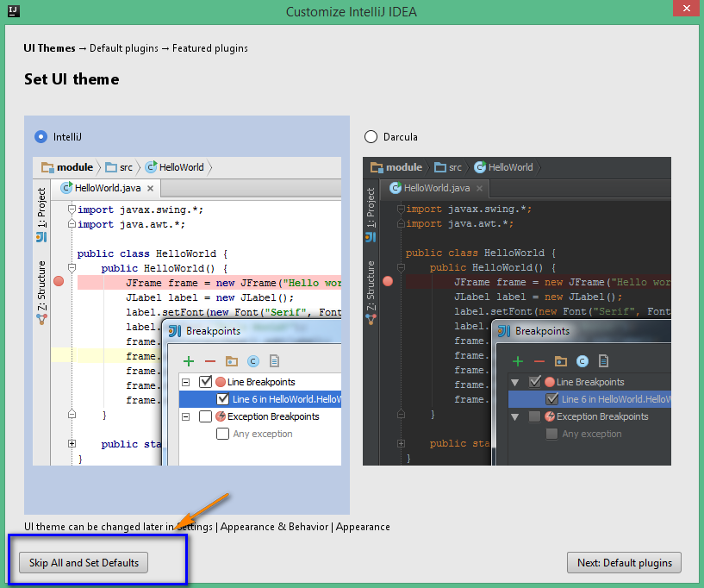Select the HelloWorld class icon in Darcula preview

click(x=481, y=167)
